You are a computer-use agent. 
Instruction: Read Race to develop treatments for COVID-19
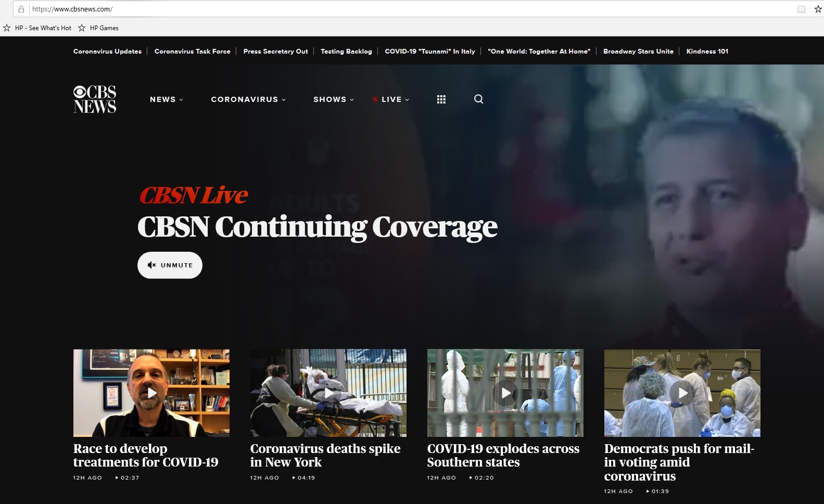(x=146, y=455)
